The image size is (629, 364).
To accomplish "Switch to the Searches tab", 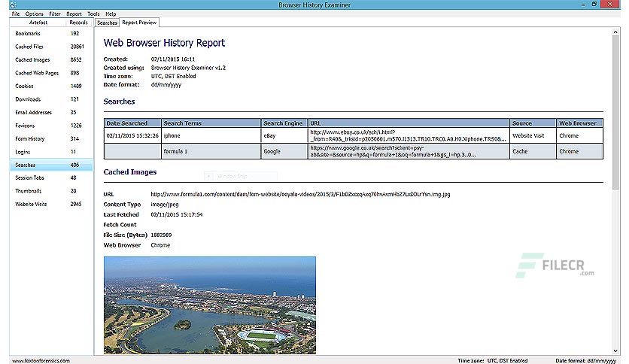I will (x=107, y=23).
